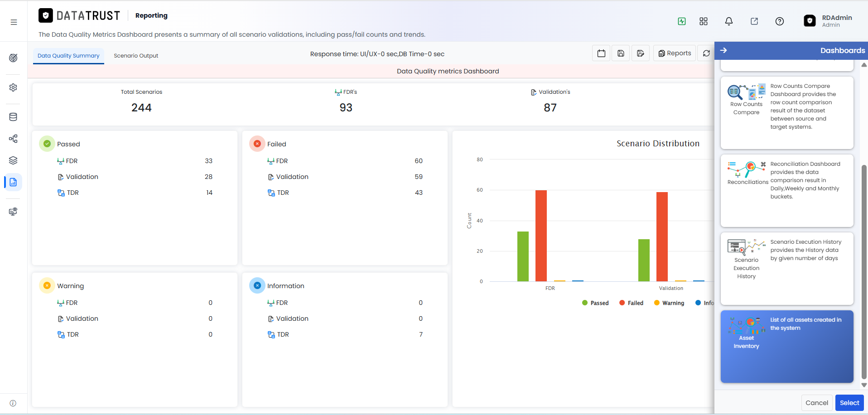Select the Data Quality Summary tab

click(x=68, y=56)
